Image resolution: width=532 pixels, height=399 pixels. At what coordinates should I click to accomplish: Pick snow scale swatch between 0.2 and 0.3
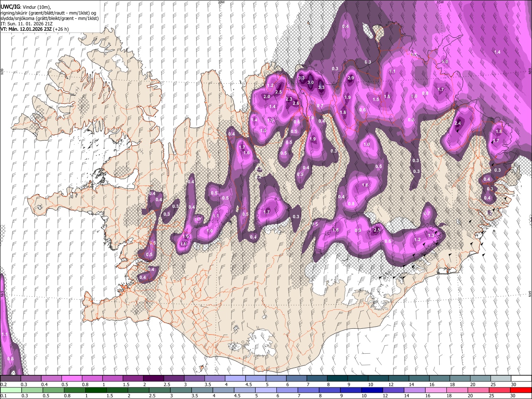point(10,379)
